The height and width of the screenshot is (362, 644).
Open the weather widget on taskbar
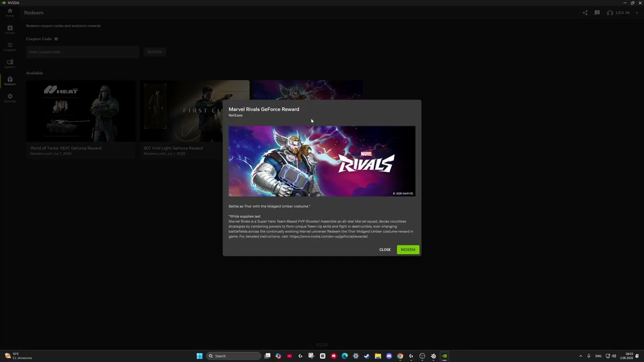click(x=18, y=356)
